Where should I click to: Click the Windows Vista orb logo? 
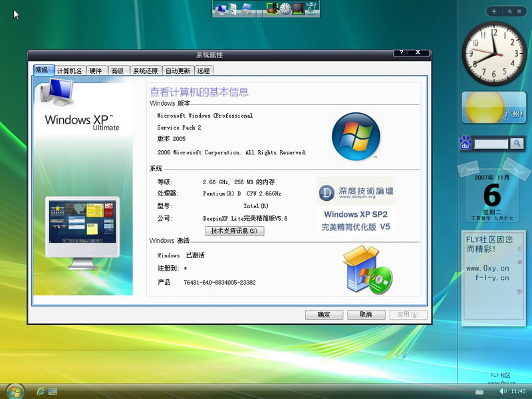click(x=356, y=136)
